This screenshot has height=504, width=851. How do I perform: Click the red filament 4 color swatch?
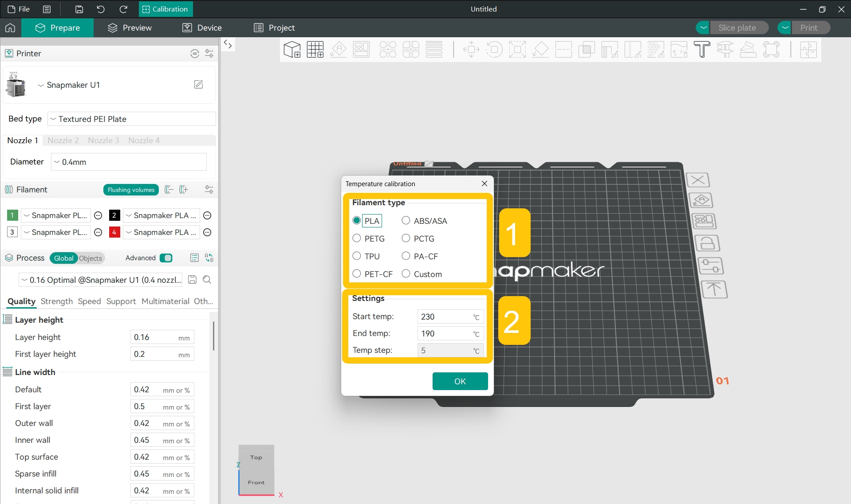point(114,232)
